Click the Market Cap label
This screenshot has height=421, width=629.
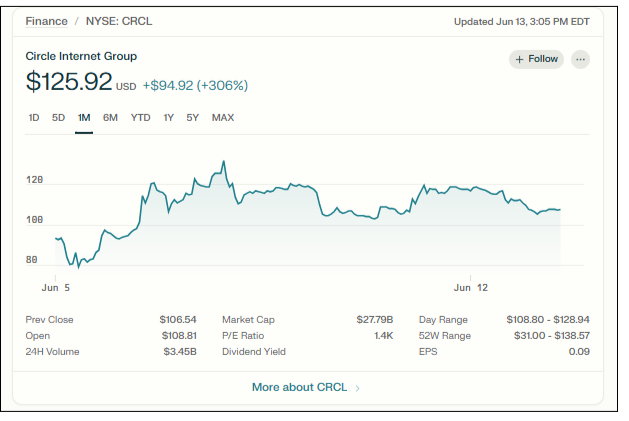[x=248, y=320]
